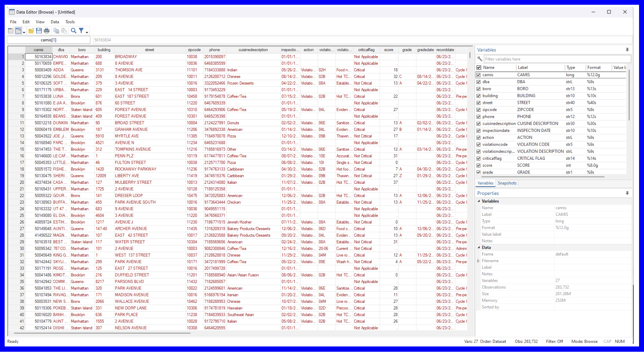Click the cell reference box camis[1]

coord(49,40)
